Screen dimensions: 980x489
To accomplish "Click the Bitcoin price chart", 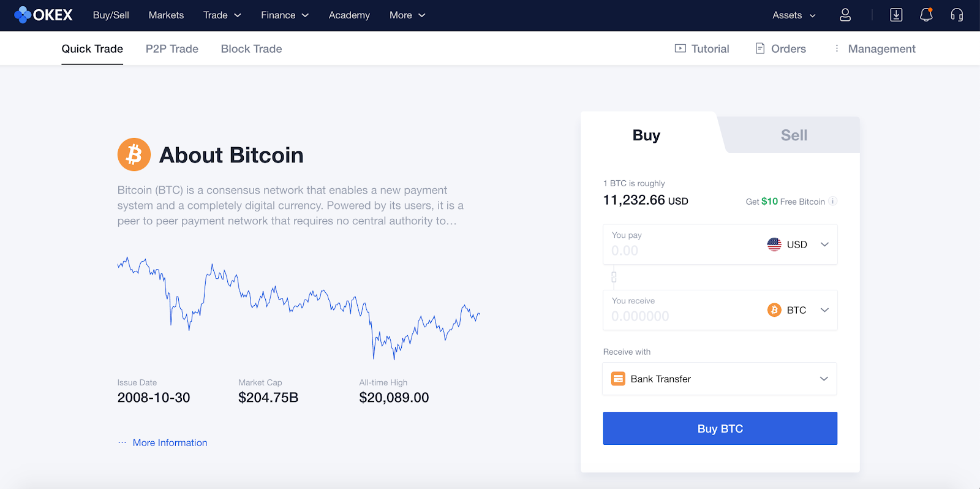I will (x=298, y=306).
